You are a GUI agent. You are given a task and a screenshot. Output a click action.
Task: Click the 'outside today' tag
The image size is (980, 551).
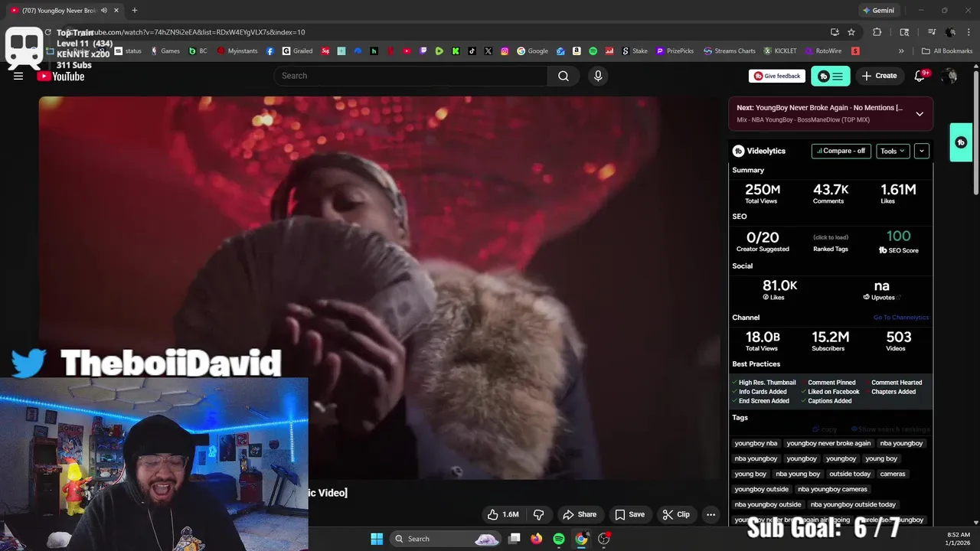pos(850,474)
